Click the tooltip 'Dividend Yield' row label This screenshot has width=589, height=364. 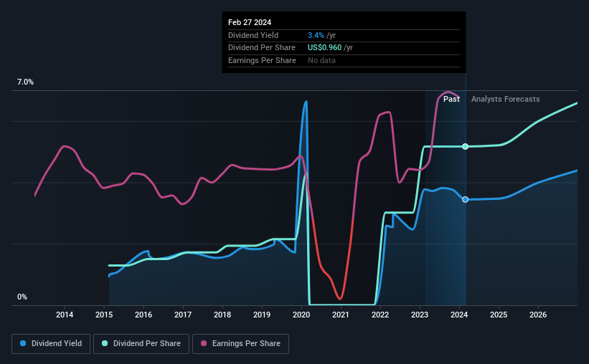(253, 35)
